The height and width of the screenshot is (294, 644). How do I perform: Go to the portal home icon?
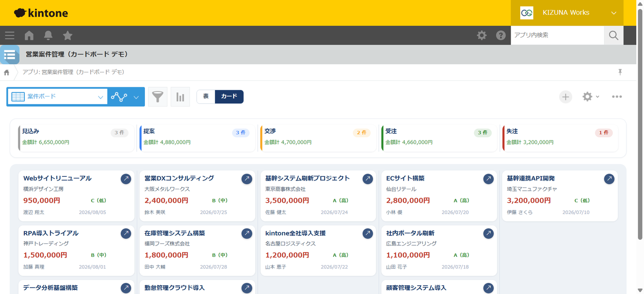point(29,35)
